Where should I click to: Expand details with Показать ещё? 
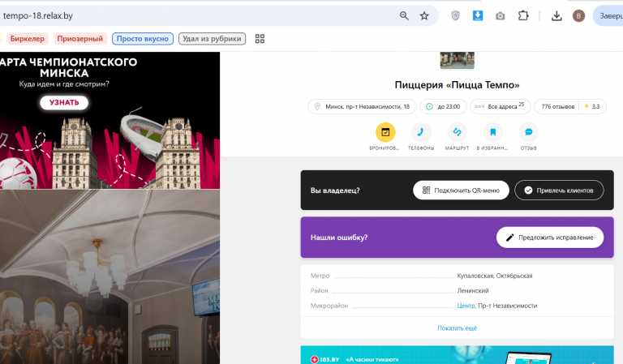(457, 328)
